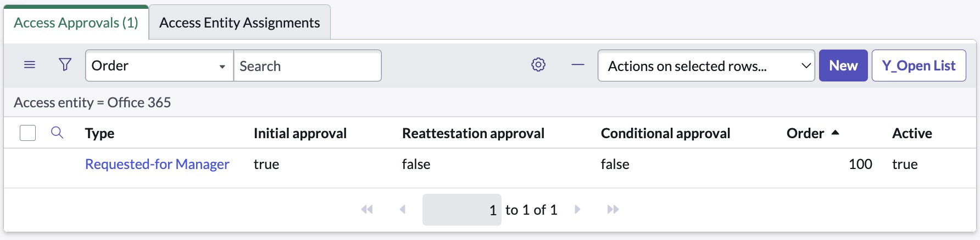Select the Access Approvals (1) tab
Viewport: 980px width, 240px height.
click(76, 23)
